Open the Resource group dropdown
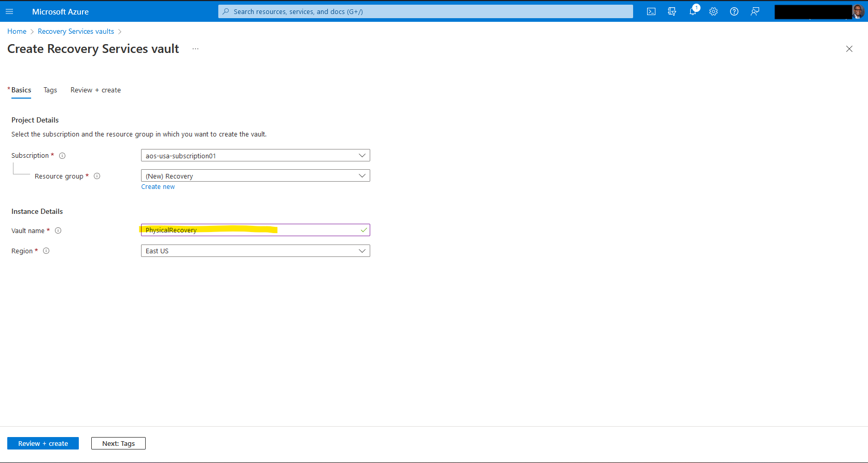This screenshot has width=868, height=463. (256, 175)
